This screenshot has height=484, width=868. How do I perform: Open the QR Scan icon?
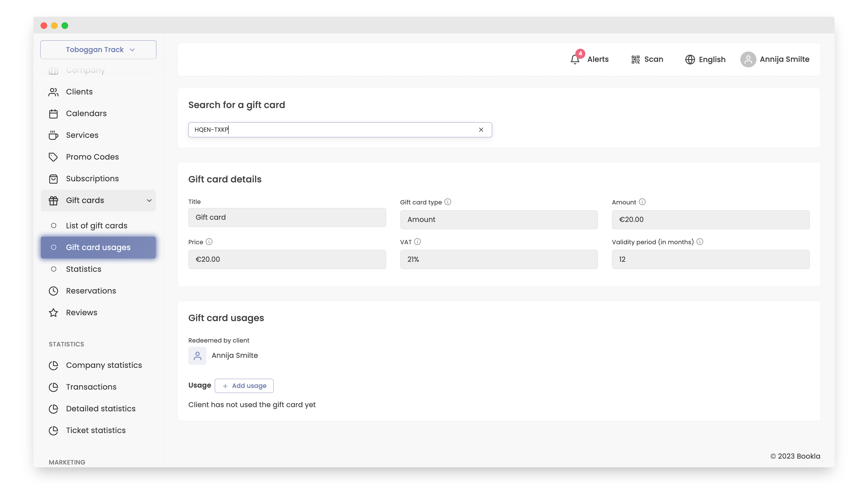635,59
